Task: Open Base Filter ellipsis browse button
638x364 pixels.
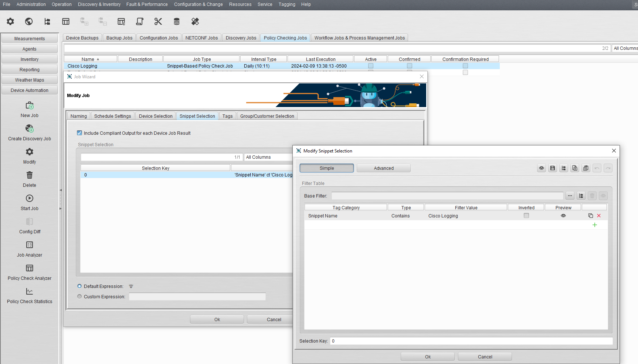Action: (570, 196)
